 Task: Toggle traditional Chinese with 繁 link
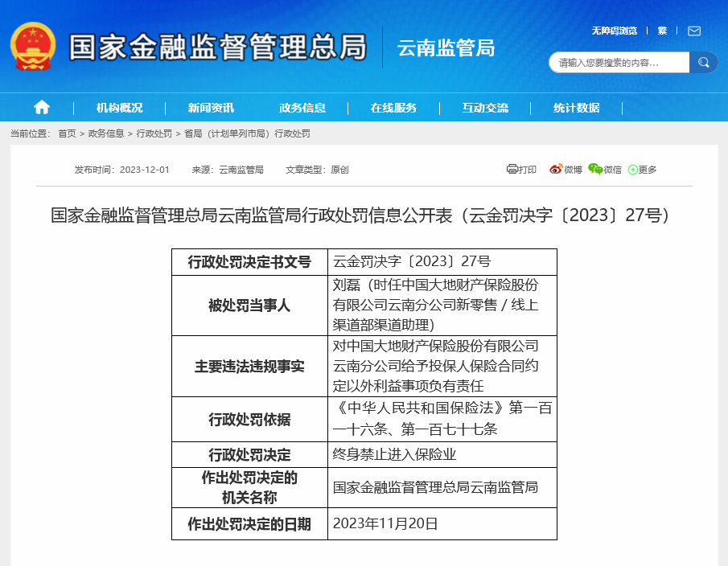point(662,31)
